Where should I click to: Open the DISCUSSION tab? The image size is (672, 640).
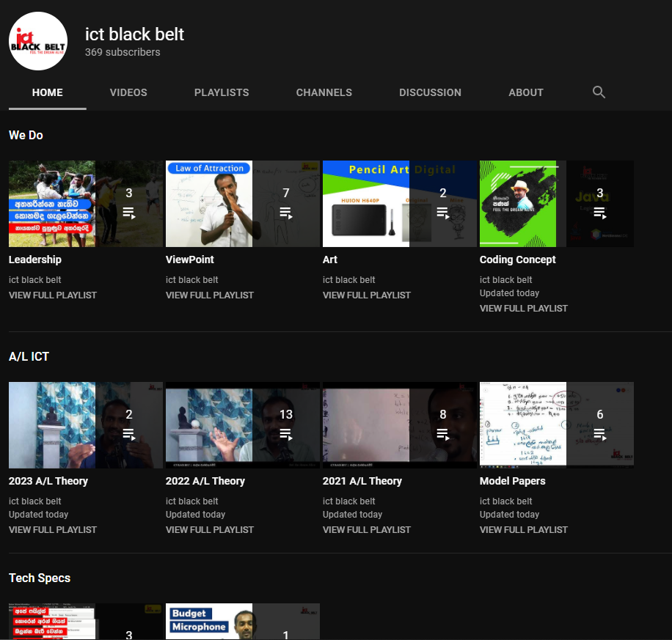tap(431, 92)
